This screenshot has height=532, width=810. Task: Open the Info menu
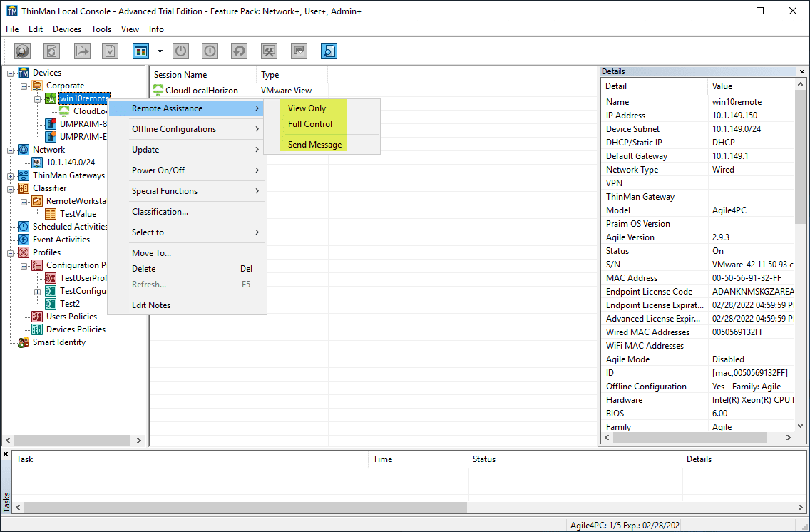coord(156,29)
